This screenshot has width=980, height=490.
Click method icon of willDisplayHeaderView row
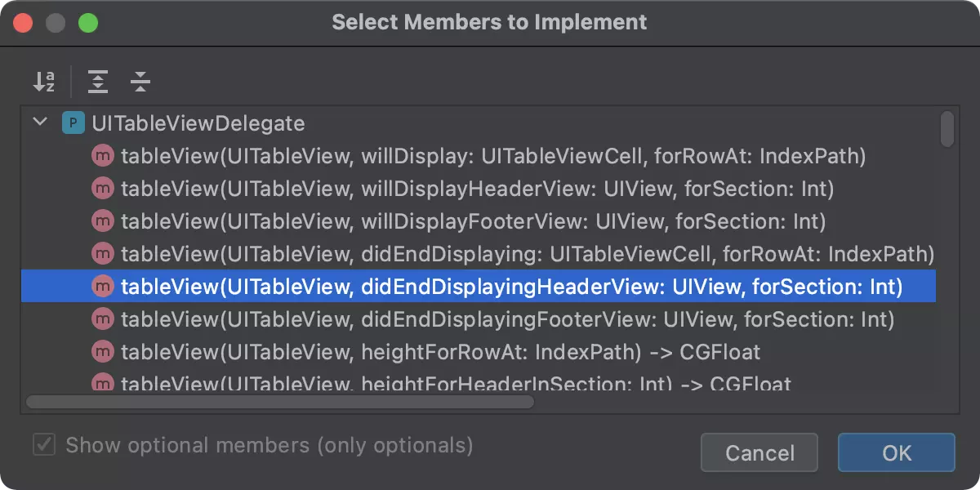pyautogui.click(x=103, y=189)
